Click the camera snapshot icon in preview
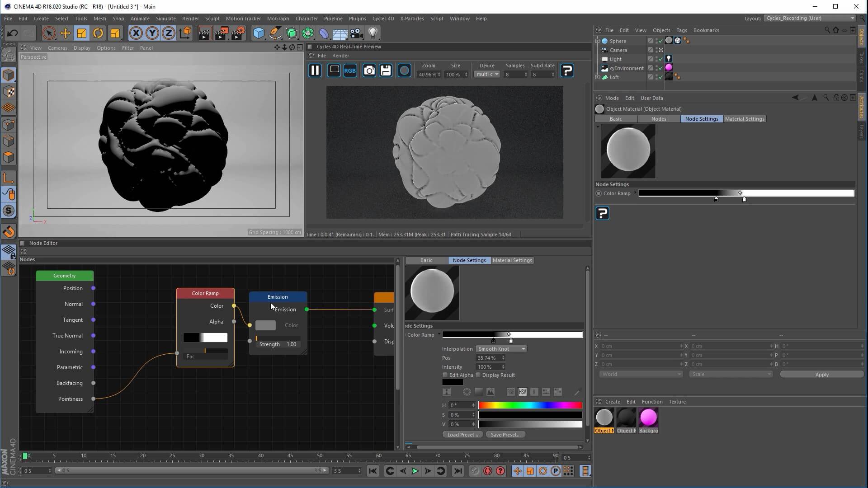Image resolution: width=868 pixels, height=488 pixels. coord(369,70)
